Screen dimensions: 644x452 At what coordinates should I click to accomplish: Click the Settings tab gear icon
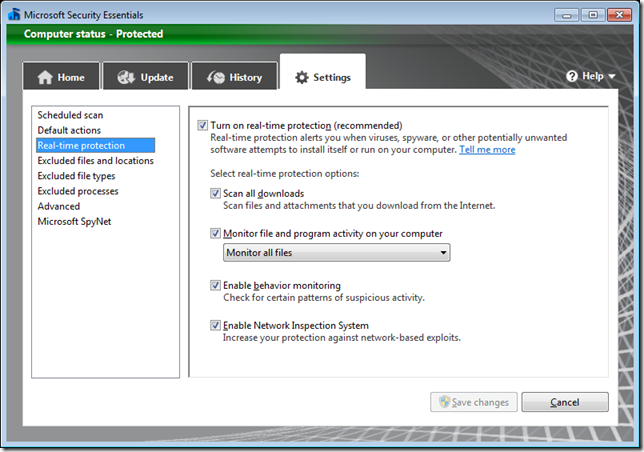click(x=302, y=77)
